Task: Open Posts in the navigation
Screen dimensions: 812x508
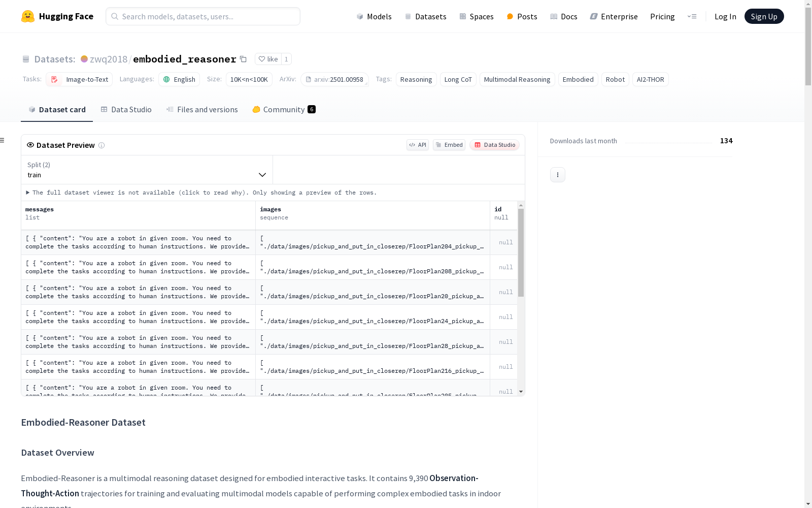Action: coord(522,16)
